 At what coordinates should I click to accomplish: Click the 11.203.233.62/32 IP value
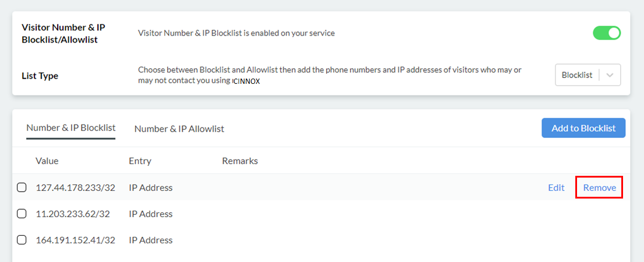pos(73,214)
